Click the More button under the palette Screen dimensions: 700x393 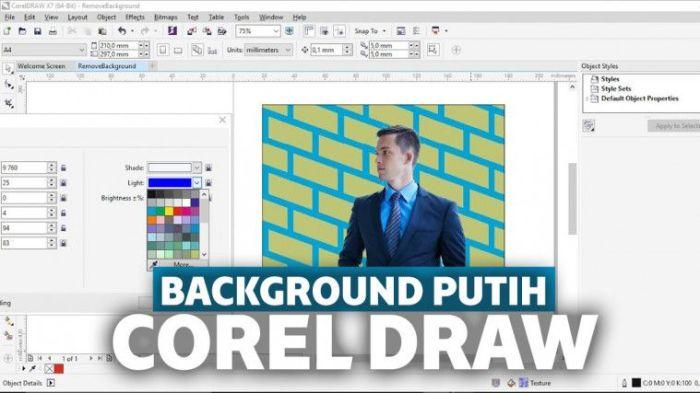(x=181, y=265)
